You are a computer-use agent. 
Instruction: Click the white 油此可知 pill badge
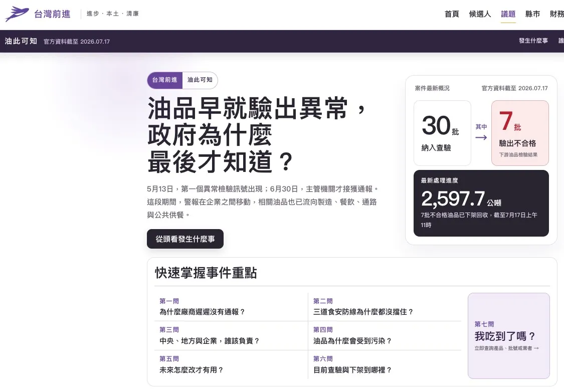point(200,80)
